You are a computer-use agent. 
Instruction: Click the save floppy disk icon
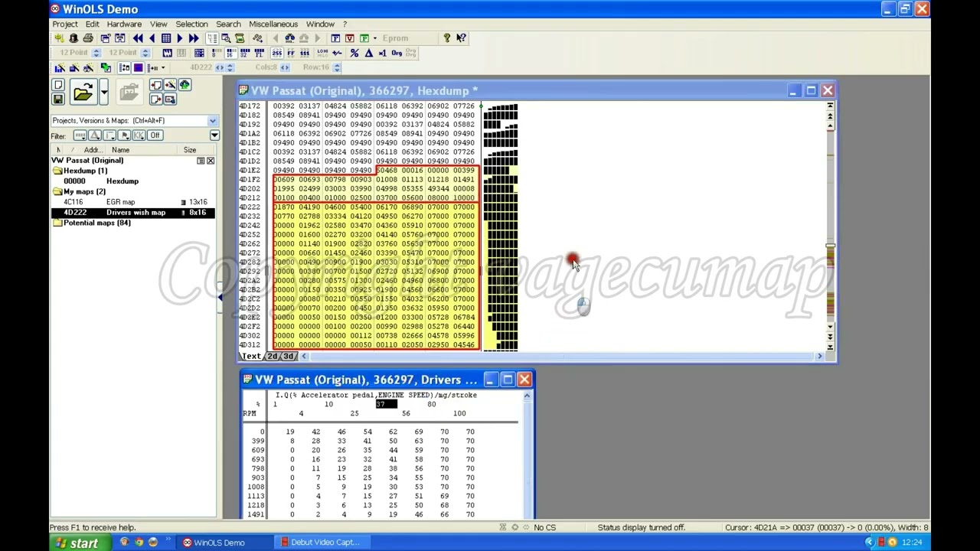coord(58,99)
